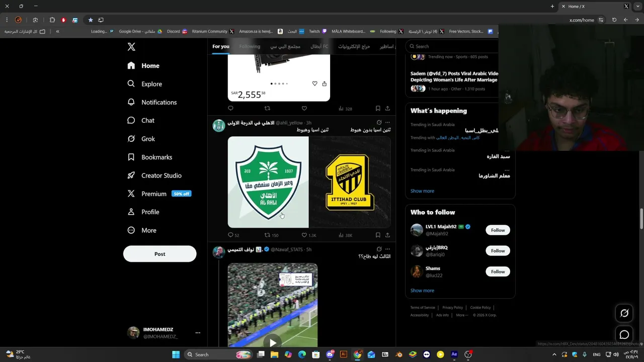Screen dimensions: 644x362
Task: Open Grok from the sidebar
Action: click(x=141, y=139)
